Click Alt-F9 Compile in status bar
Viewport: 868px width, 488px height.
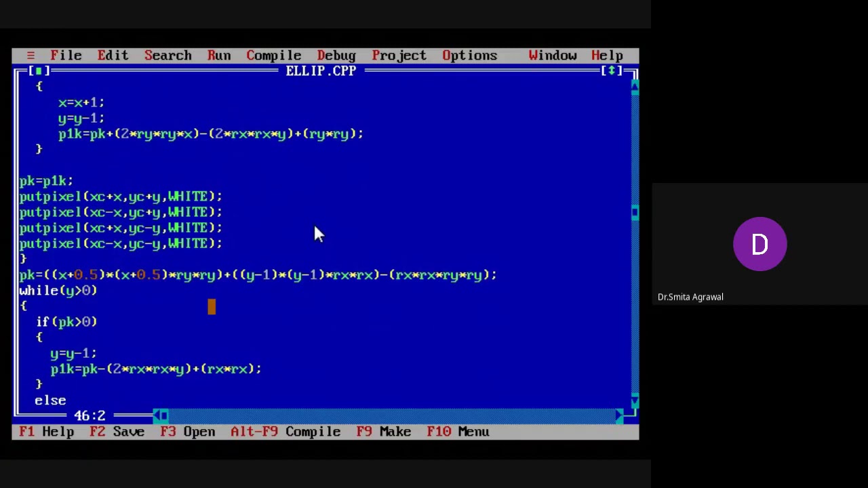coord(285,432)
